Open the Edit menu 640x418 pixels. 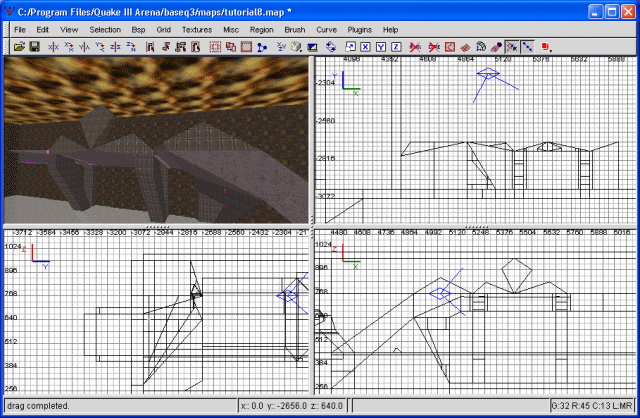coord(42,30)
